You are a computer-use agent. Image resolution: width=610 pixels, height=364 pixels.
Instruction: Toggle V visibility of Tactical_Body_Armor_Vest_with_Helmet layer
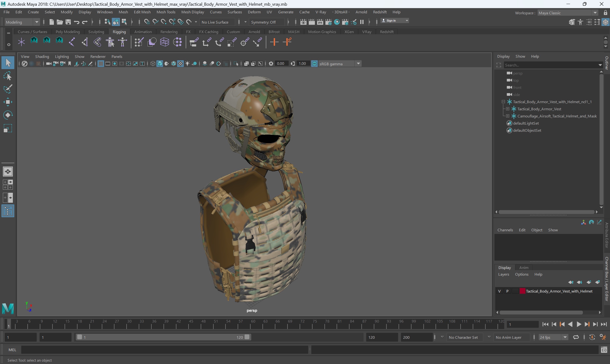pos(499,291)
